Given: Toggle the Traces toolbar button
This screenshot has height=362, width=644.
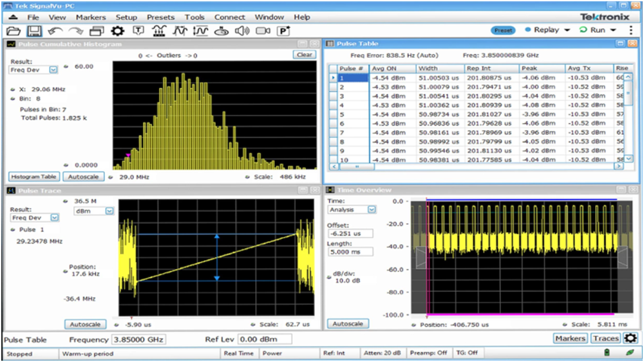Looking at the screenshot, I should 605,338.
